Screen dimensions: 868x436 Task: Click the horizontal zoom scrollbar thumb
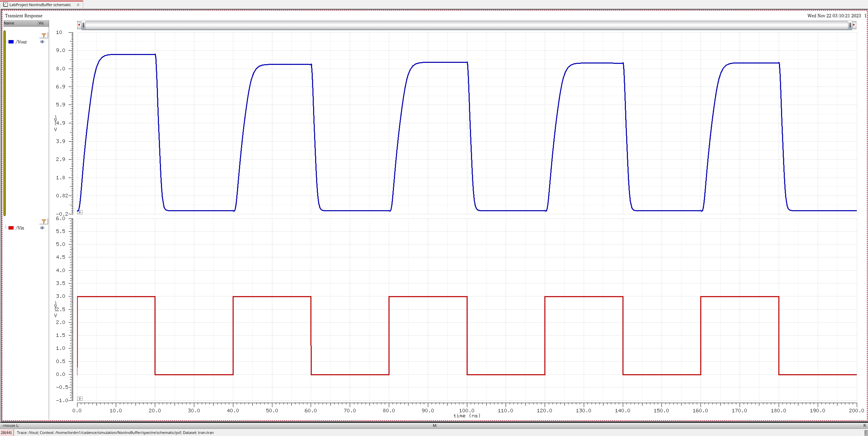coord(466,25)
